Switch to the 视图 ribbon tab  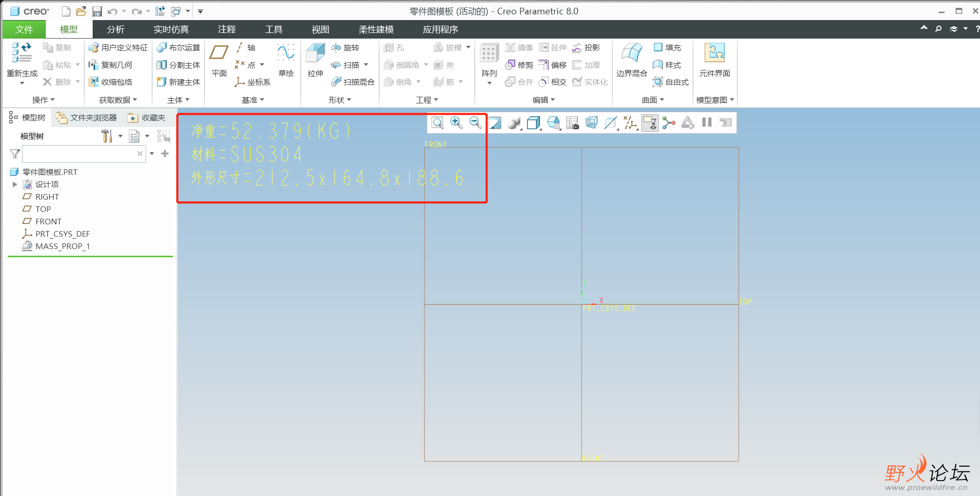(x=320, y=29)
